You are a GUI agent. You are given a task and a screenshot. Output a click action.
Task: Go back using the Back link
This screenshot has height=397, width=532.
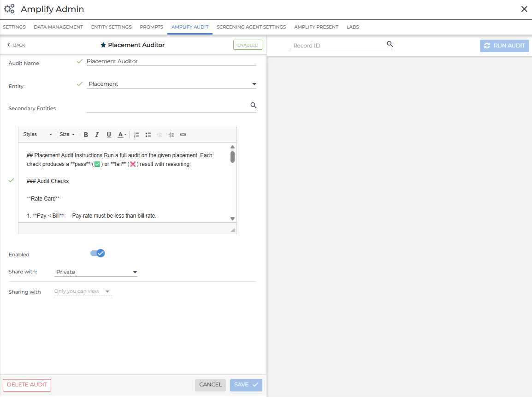[x=16, y=45]
